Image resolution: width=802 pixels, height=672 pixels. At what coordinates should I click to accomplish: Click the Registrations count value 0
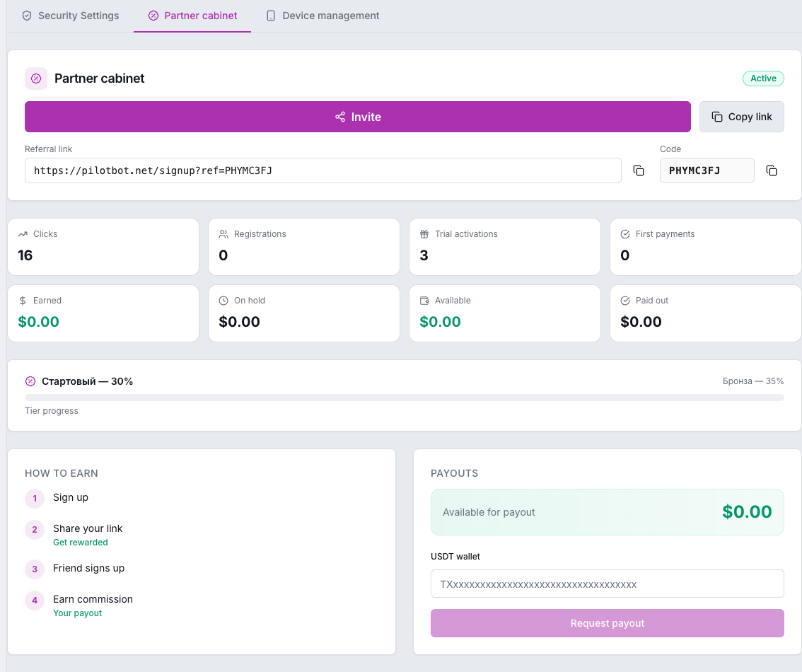tap(223, 255)
